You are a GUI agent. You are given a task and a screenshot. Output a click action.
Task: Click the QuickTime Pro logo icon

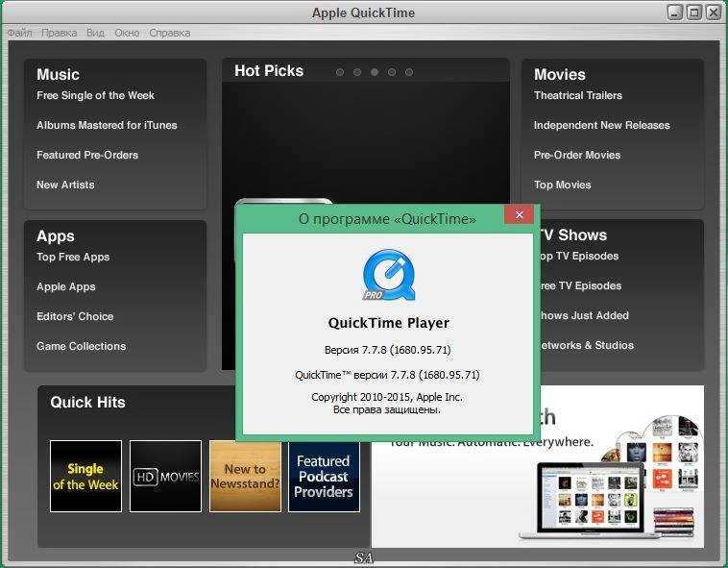point(389,275)
